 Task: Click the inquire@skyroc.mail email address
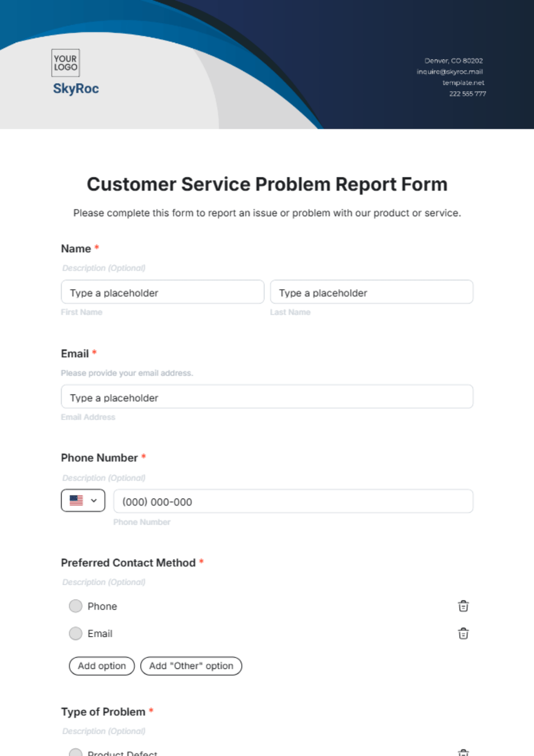tap(449, 72)
